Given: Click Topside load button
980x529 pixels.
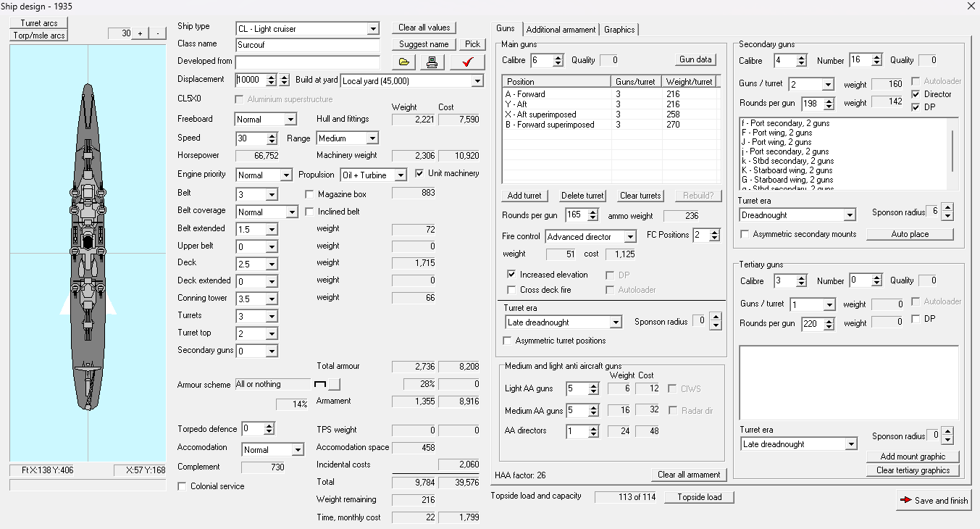Looking at the screenshot, I should click(700, 497).
